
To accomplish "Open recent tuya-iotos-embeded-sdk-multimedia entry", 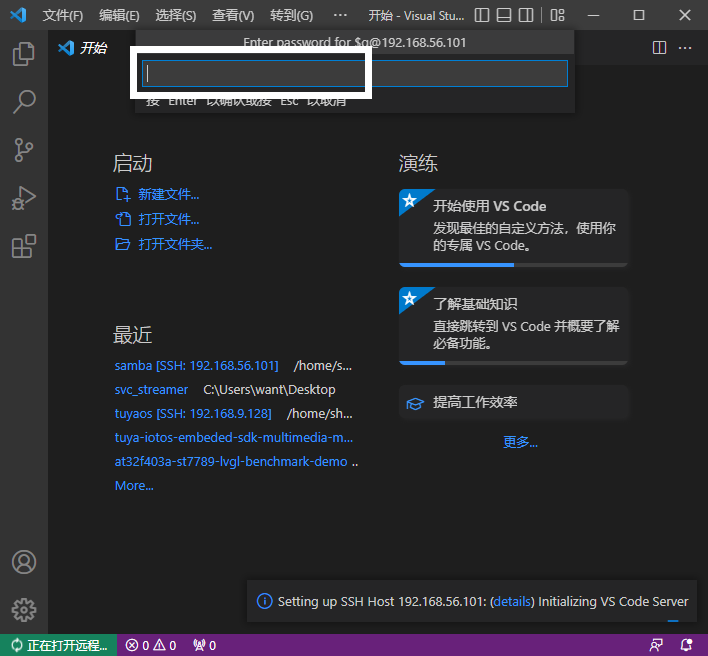I will click(234, 437).
